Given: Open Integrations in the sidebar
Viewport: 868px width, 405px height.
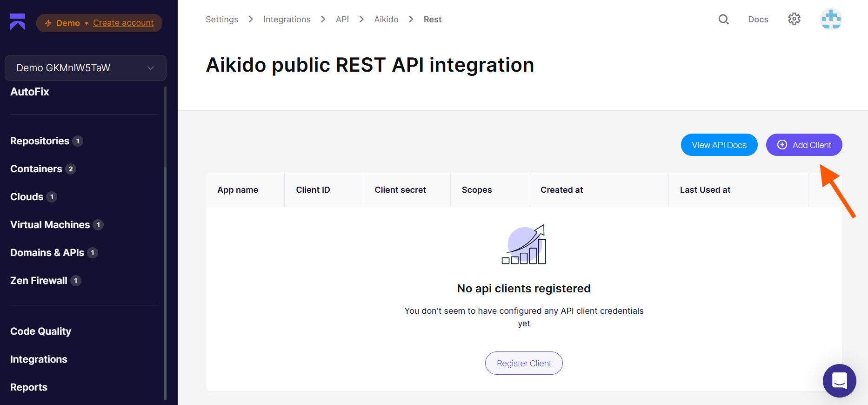Looking at the screenshot, I should click(x=39, y=359).
